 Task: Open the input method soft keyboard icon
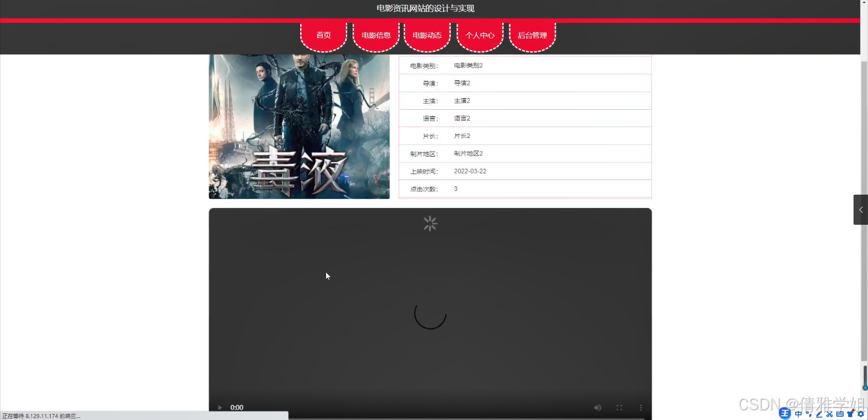840,414
